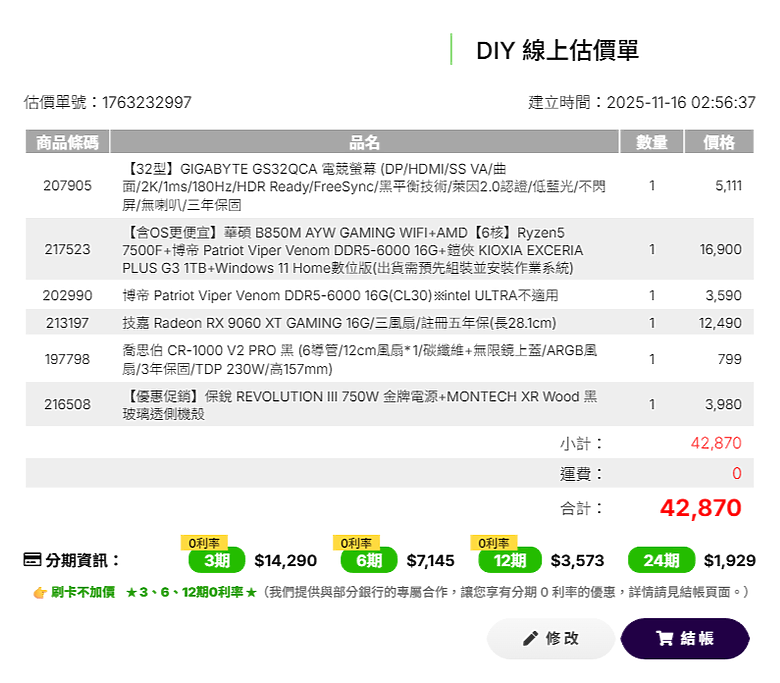Screen dimensions: 780x683
Task: Click the 刷卡不加價 green text
Action: click(83, 592)
